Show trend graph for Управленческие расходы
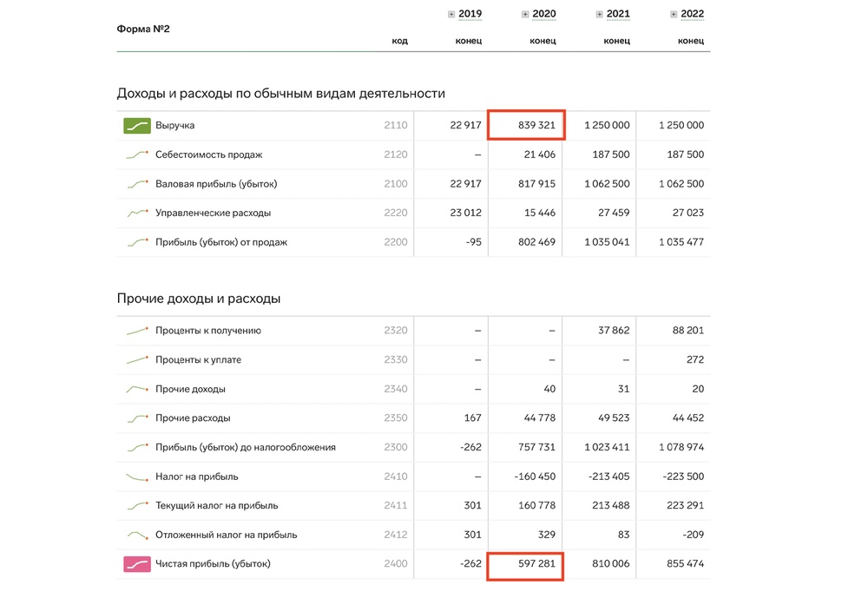This screenshot has width=868, height=598. pyautogui.click(x=137, y=214)
